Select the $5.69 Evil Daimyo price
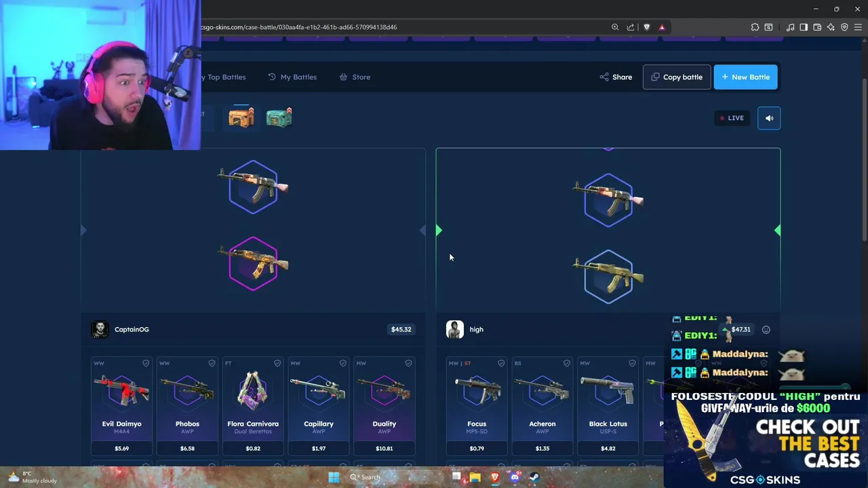 click(x=122, y=448)
